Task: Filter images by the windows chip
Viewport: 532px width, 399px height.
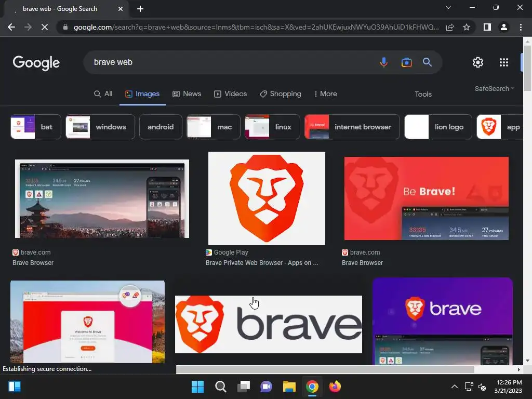Action: [100, 127]
